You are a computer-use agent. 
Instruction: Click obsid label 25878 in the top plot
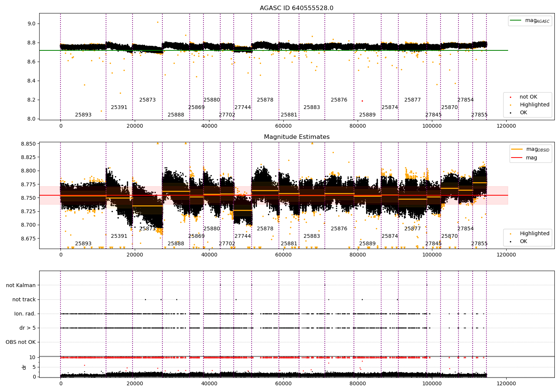point(265,100)
